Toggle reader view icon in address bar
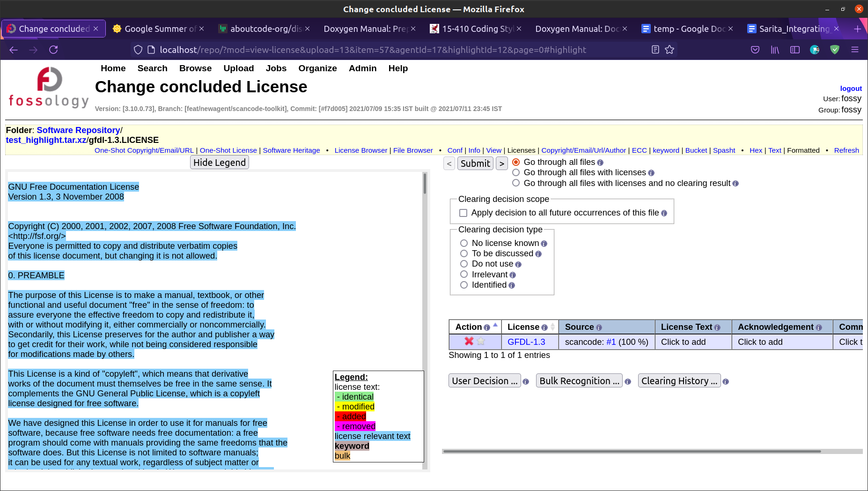Viewport: 868px width, 491px height. 655,50
